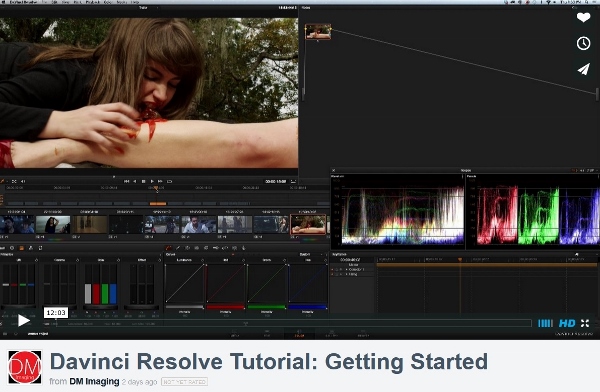Toggle loop playback in viewer transport
Image resolution: width=600 pixels, height=392 pixels.
(170, 181)
